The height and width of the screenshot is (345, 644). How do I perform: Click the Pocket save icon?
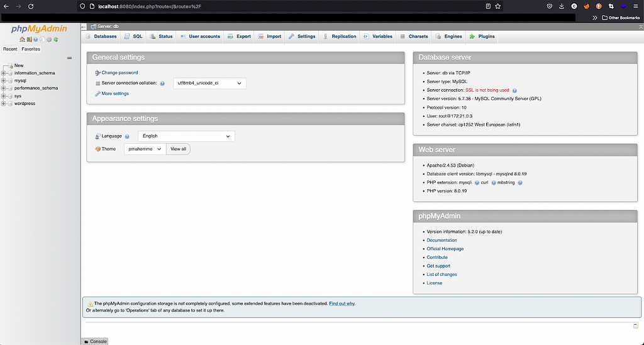click(x=549, y=6)
